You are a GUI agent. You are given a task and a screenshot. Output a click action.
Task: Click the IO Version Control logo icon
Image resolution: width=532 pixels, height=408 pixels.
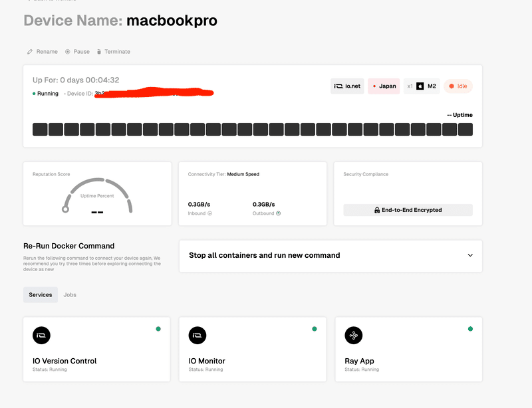[41, 336]
